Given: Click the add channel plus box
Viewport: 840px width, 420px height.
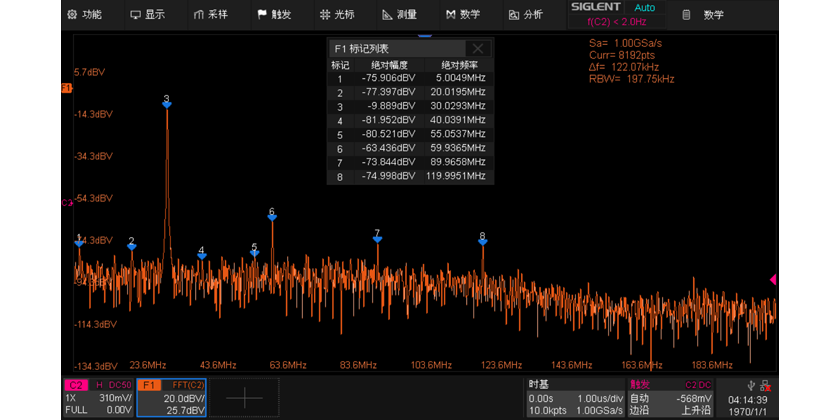Looking at the screenshot, I should [246, 397].
